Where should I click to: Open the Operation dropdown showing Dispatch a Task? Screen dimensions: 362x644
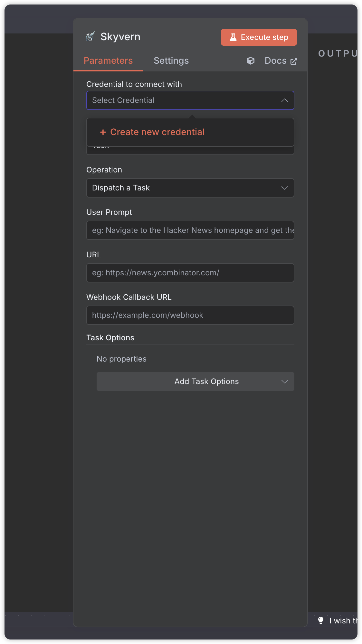[x=190, y=188]
